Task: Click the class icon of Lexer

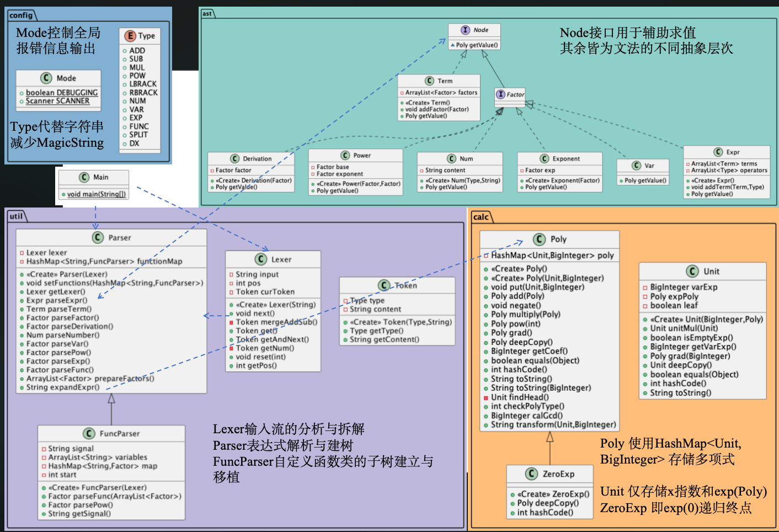Action: pyautogui.click(x=261, y=259)
